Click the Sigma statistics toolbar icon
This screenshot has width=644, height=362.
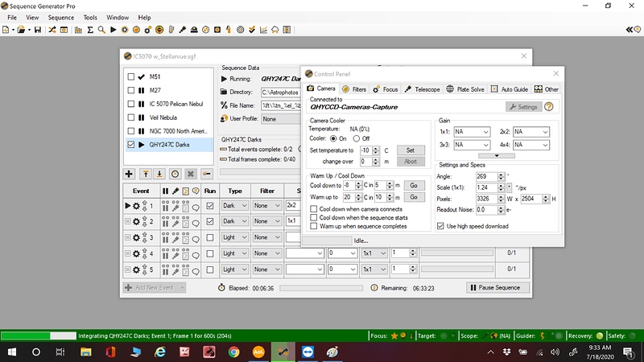tap(90, 30)
